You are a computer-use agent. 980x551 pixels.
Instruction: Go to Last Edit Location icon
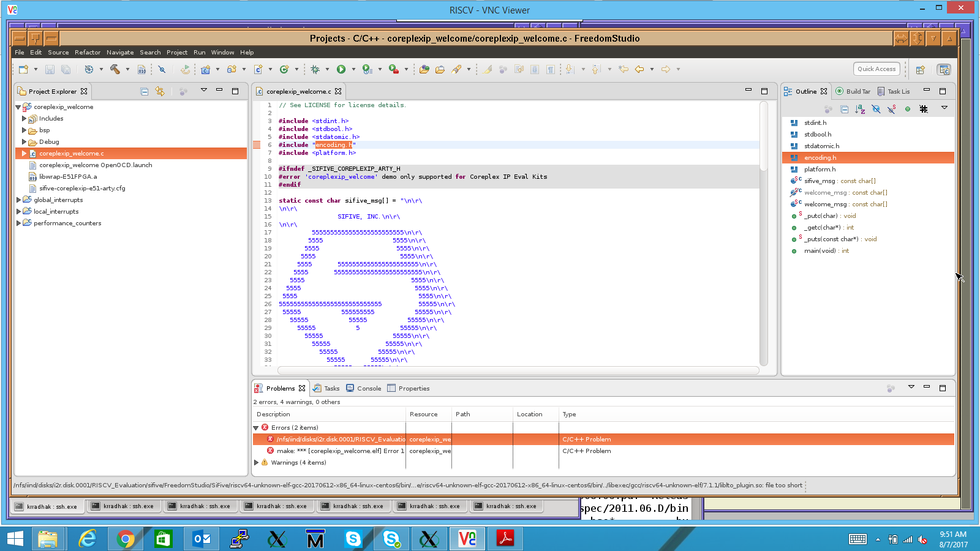624,69
